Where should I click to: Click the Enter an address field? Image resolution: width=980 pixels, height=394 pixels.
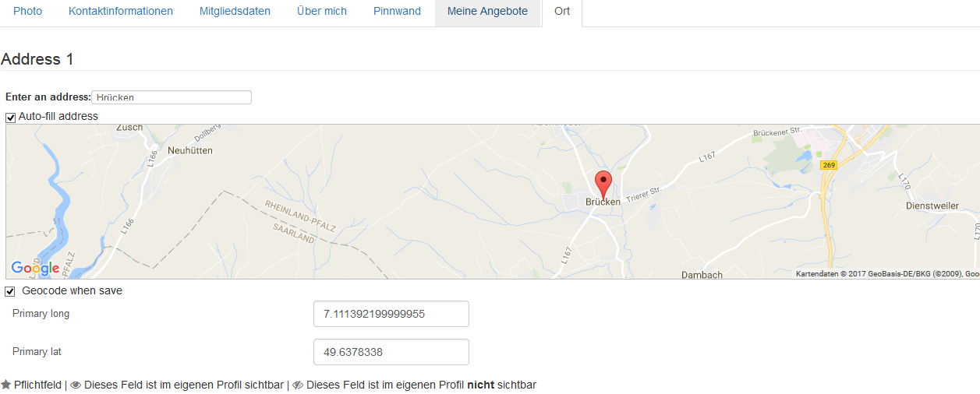coord(172,97)
